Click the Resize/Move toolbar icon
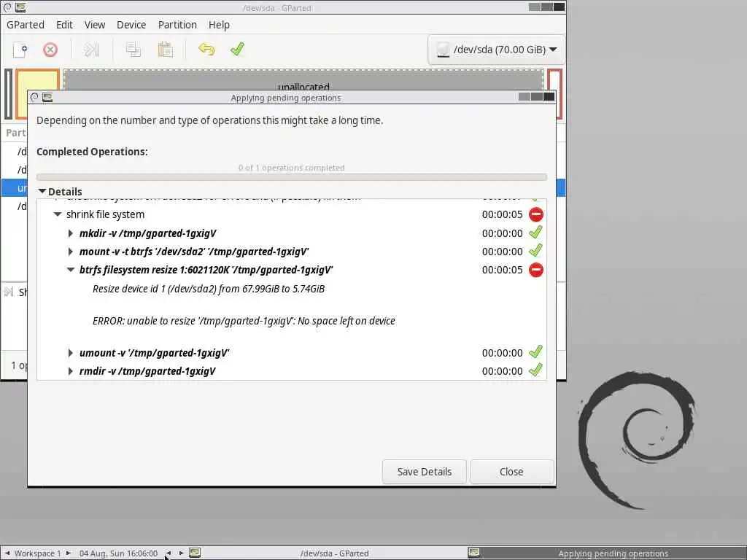 coord(91,50)
